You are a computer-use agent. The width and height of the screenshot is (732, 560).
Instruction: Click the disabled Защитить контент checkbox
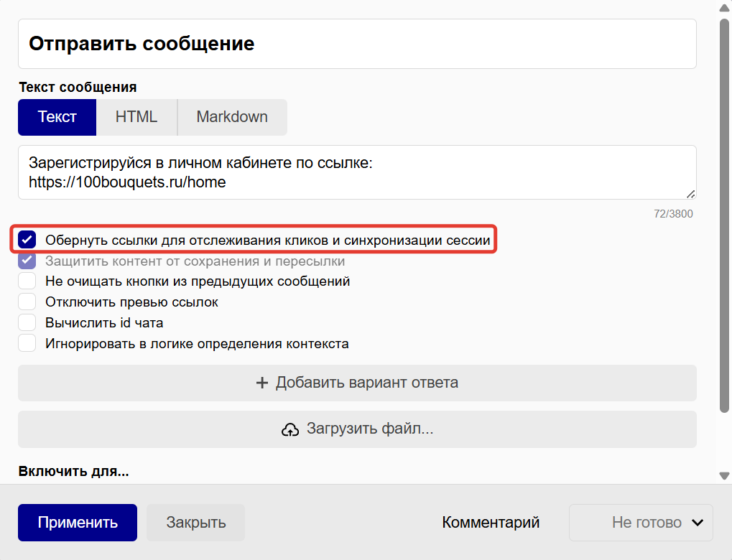coord(27,260)
